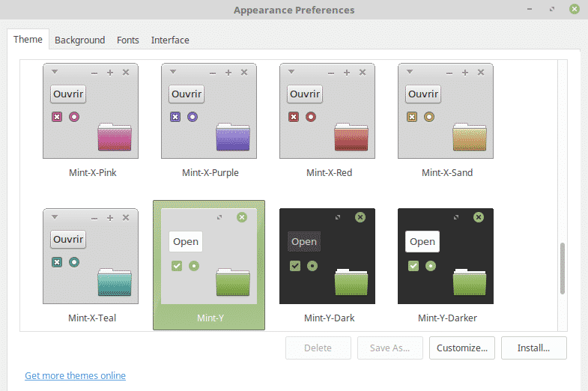
Task: Click the purple folder icon in Mint-X-Purple
Action: click(x=232, y=136)
